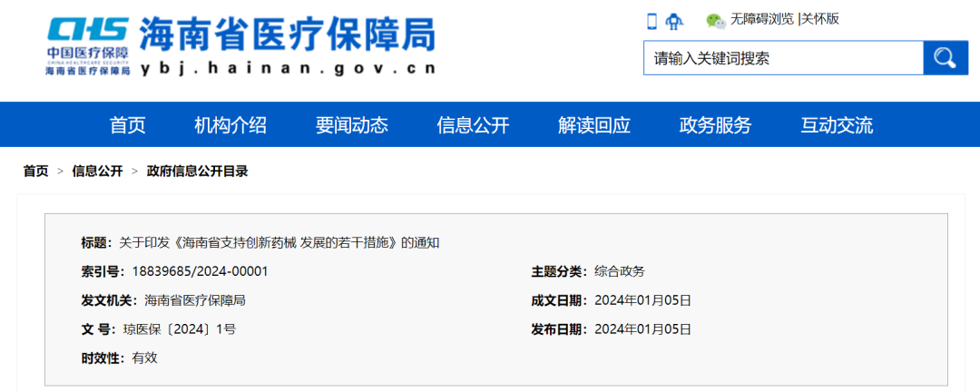This screenshot has width=980, height=392.
Task: Click the CHS 中国医疗保障 logo
Action: coord(87,45)
